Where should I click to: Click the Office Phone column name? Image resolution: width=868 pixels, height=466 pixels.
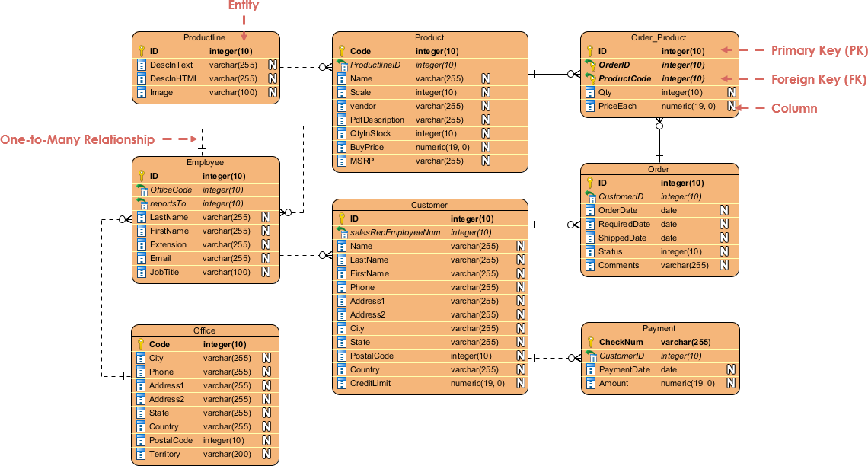click(x=161, y=372)
